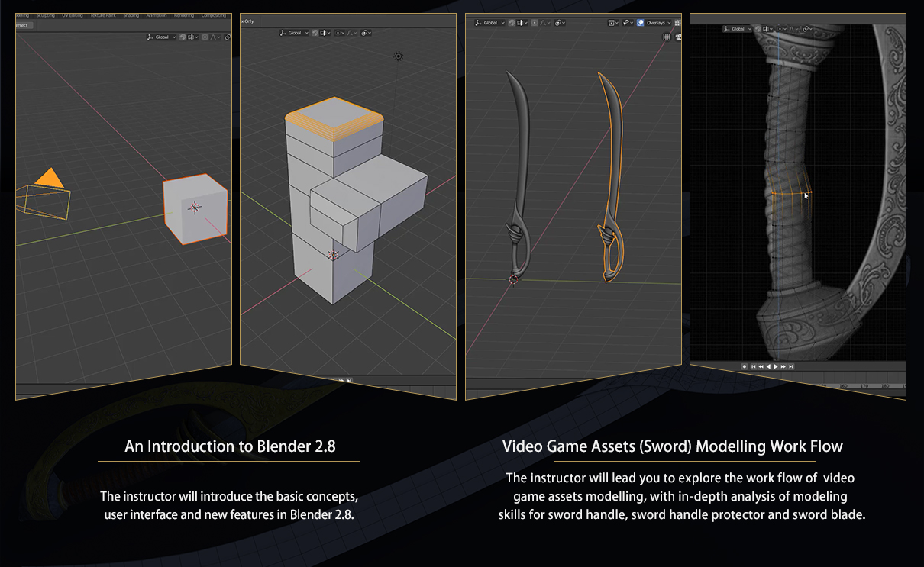The image size is (924, 567).
Task: Toggle snap magnet in two-swords viewport
Action: [511, 23]
